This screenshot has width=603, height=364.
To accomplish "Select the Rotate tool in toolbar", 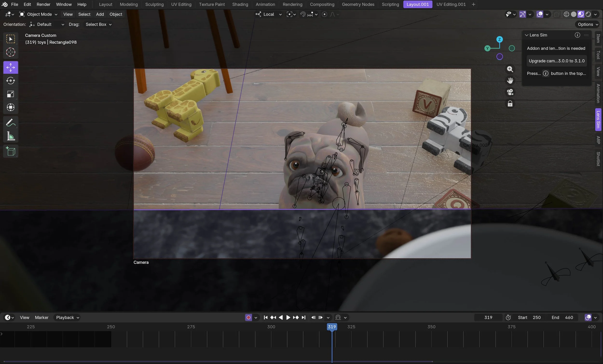I will click(11, 81).
